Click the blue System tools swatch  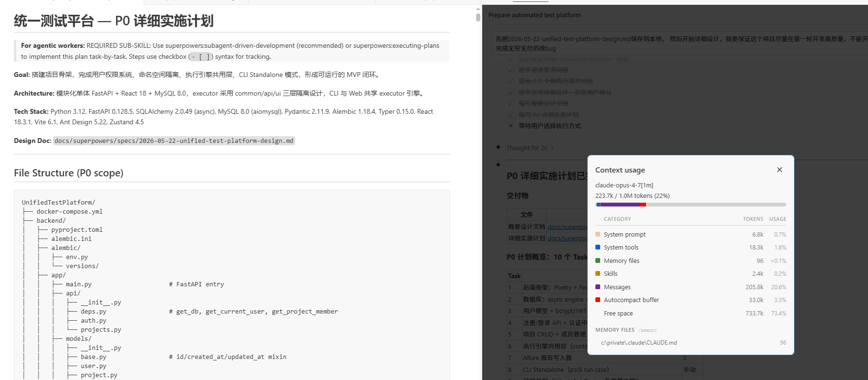[x=598, y=247]
